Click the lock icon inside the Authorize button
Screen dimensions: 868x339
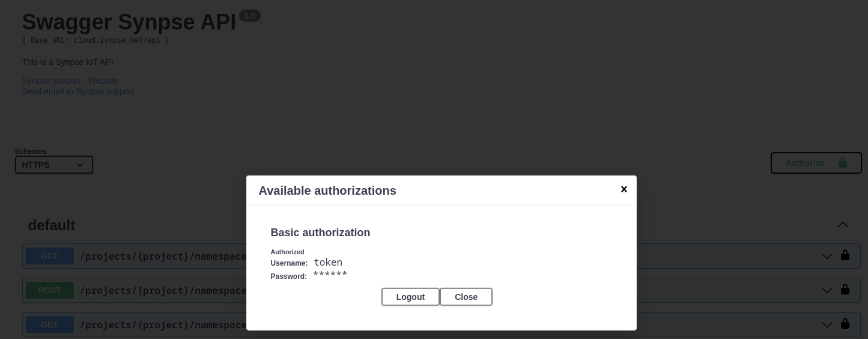point(843,163)
